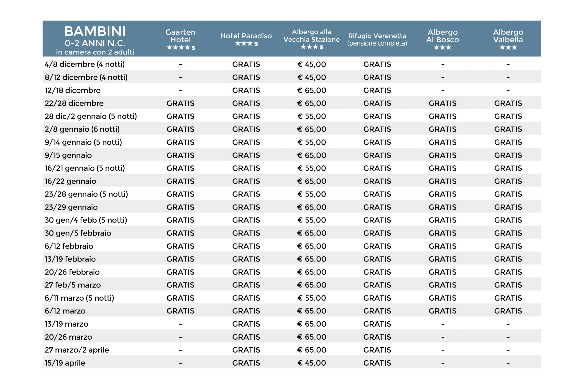Click the 30 gen/4 febb (5 notti) label

coord(86,220)
